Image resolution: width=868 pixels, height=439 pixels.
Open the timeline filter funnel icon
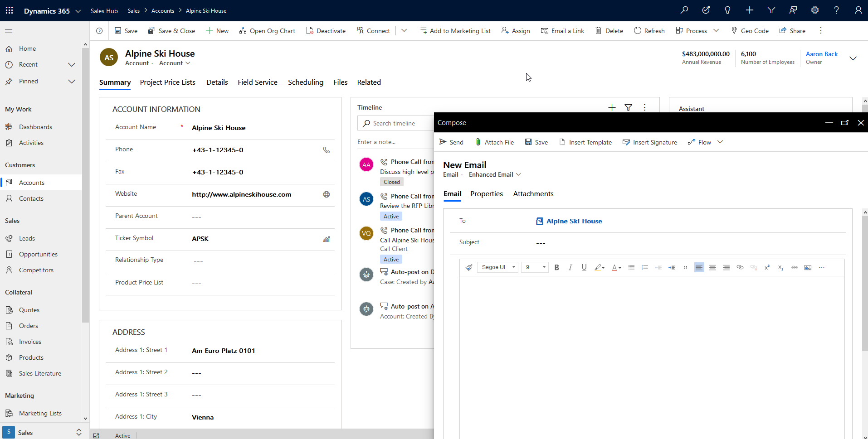click(x=628, y=107)
